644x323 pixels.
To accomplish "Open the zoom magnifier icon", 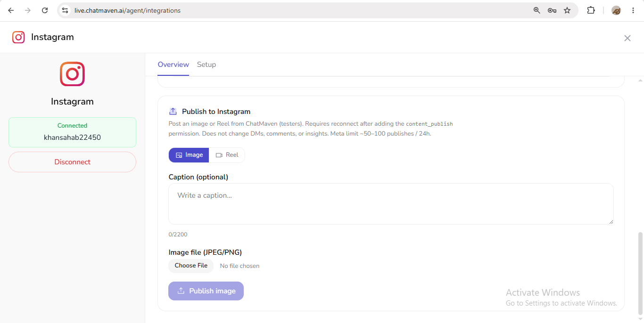I will 537,10.
